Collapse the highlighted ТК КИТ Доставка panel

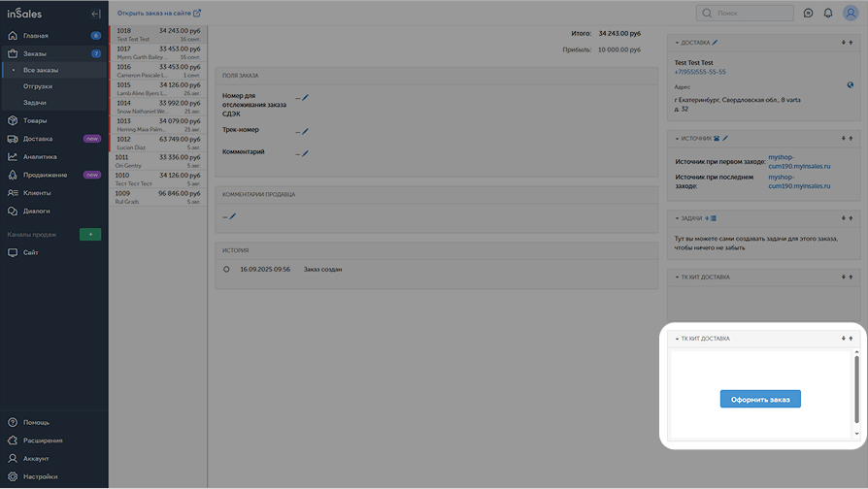(677, 339)
